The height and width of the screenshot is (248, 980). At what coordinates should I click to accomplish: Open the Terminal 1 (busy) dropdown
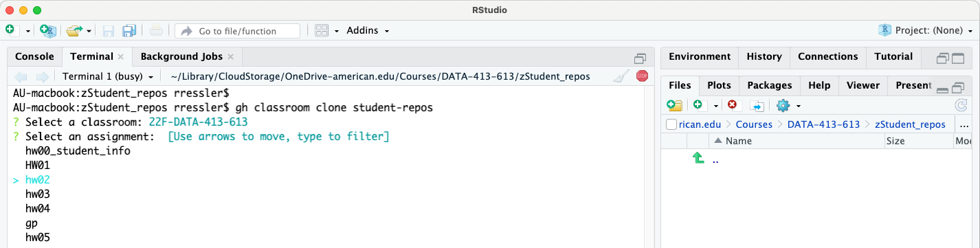[x=107, y=76]
